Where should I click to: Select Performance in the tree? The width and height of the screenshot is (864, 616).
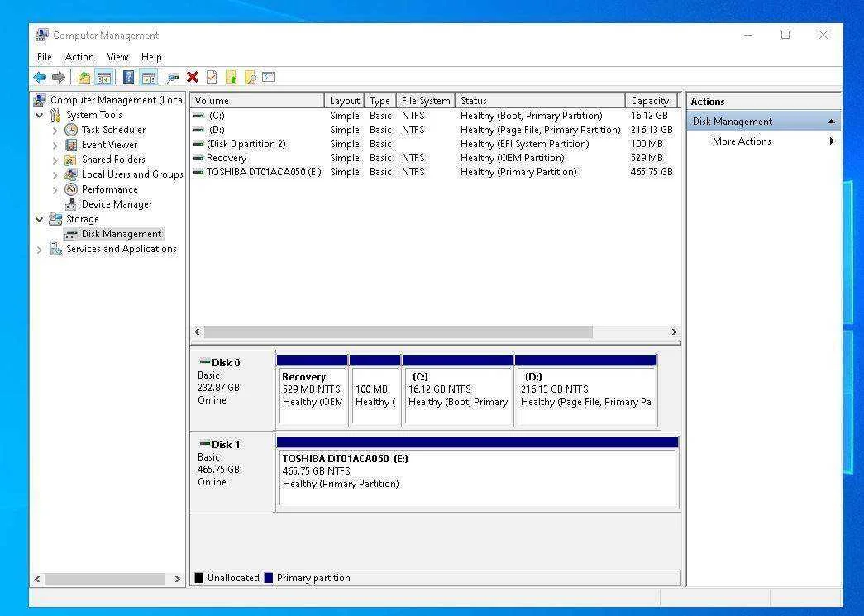pyautogui.click(x=110, y=189)
